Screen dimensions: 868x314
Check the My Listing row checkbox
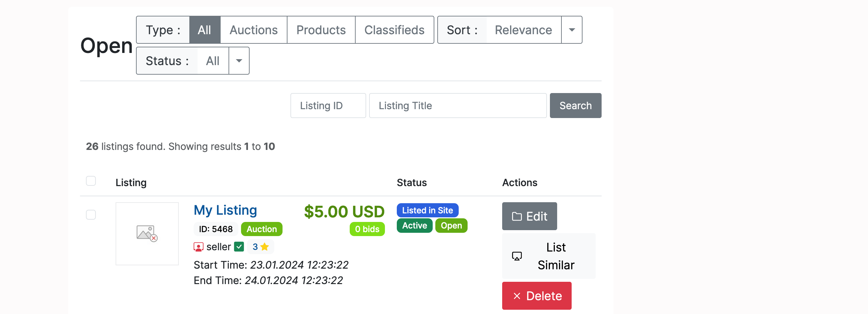pyautogui.click(x=91, y=215)
